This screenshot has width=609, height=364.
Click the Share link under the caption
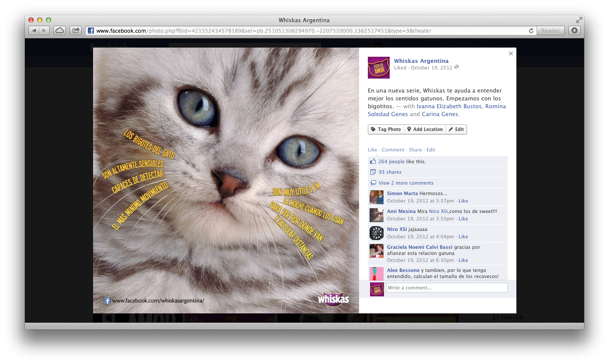coord(415,150)
